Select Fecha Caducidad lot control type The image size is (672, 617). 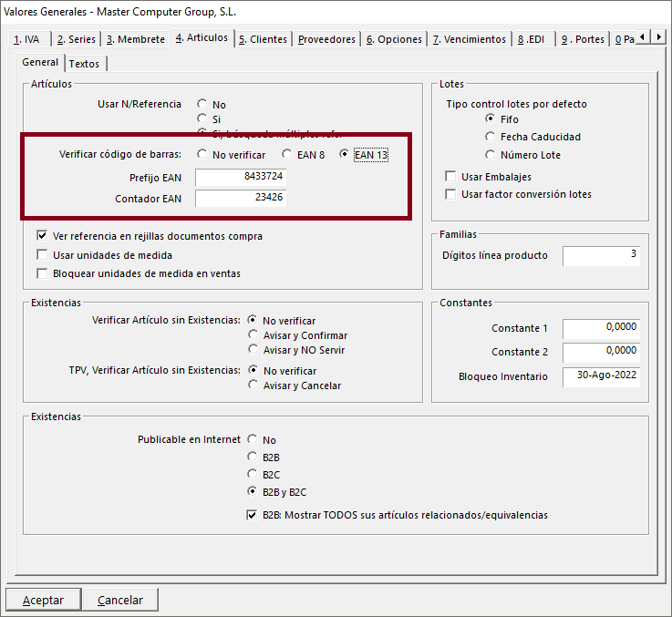[491, 137]
